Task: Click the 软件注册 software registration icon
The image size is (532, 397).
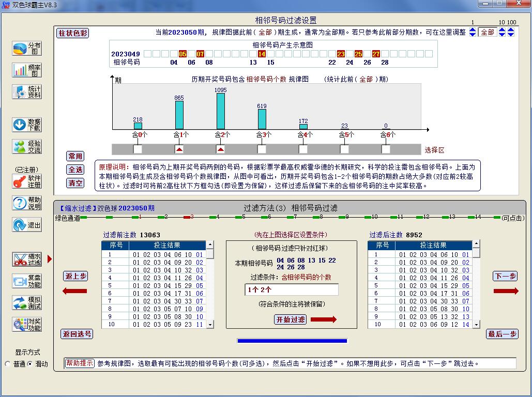Action: coord(27,181)
